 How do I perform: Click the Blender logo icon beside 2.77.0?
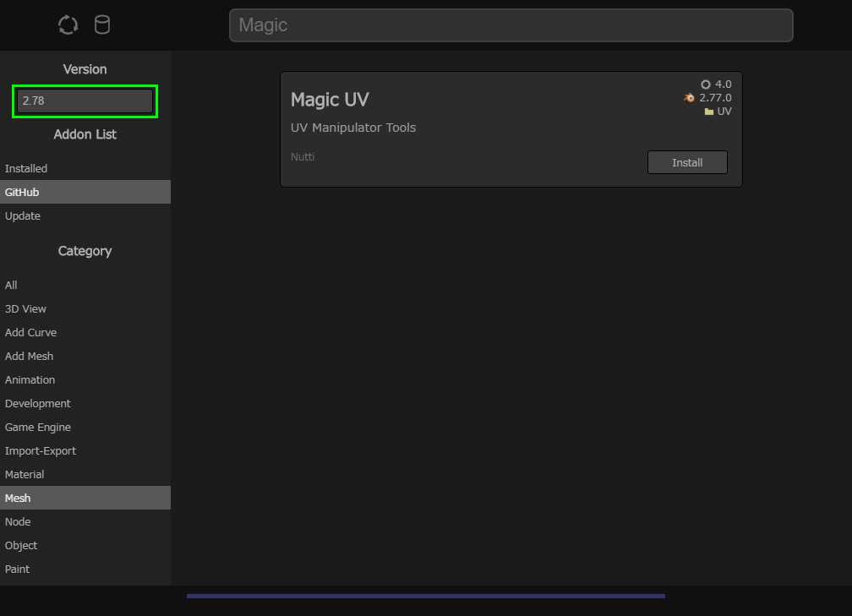click(x=689, y=98)
